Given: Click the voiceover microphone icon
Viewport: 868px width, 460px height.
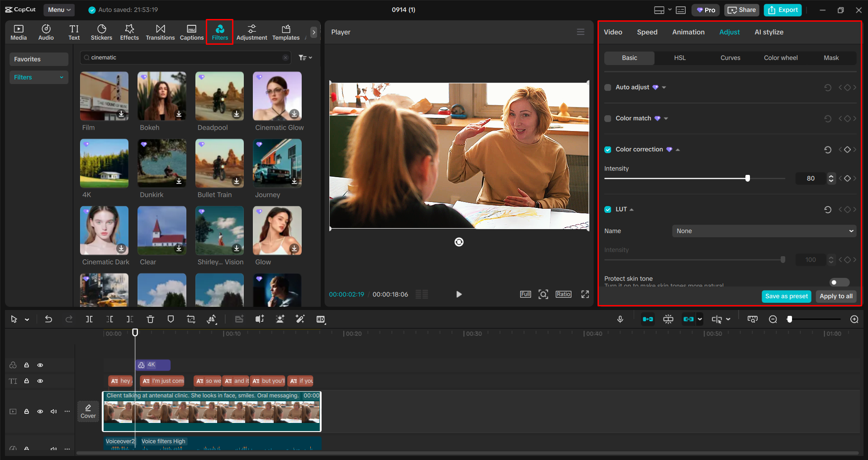Looking at the screenshot, I should [x=620, y=319].
